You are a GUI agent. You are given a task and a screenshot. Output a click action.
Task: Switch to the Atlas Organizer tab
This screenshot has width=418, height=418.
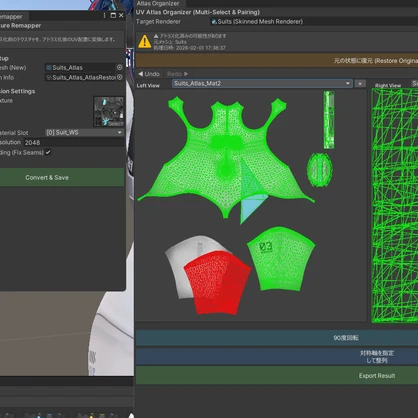[158, 3]
